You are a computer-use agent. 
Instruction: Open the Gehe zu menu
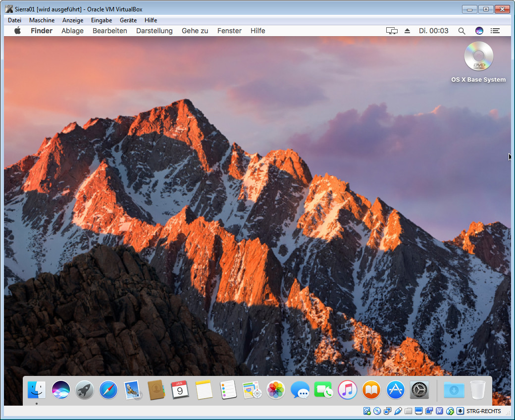pos(195,31)
